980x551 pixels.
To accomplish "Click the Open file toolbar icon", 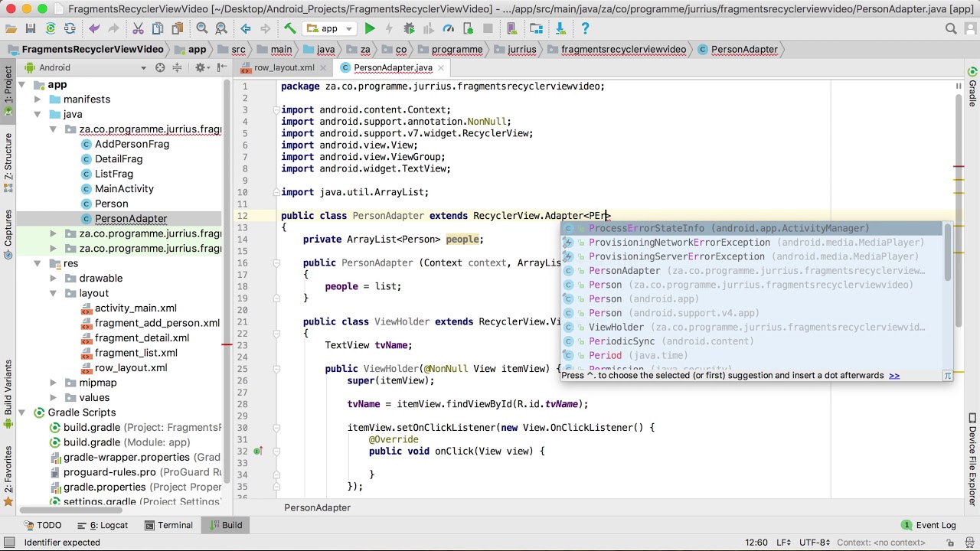I will pyautogui.click(x=11, y=28).
